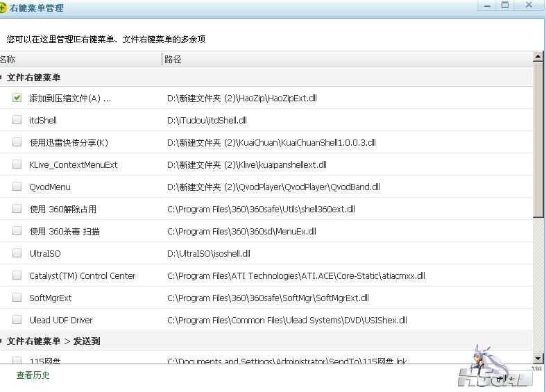
Task: Tick the SoftMgrExt checkbox
Action: pyautogui.click(x=17, y=298)
